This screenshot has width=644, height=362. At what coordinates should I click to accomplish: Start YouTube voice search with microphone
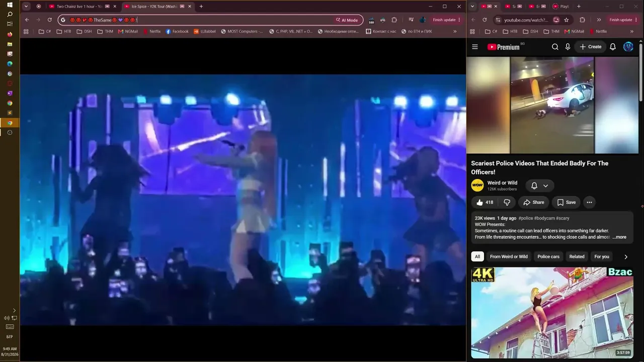pyautogui.click(x=568, y=47)
